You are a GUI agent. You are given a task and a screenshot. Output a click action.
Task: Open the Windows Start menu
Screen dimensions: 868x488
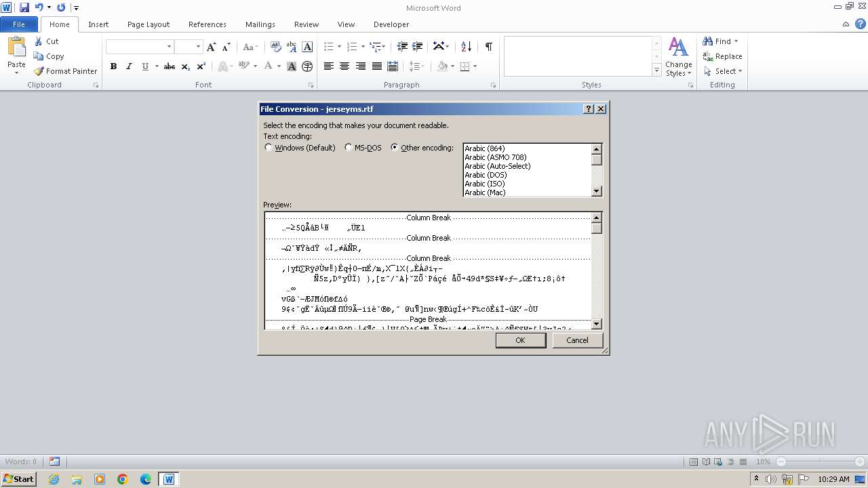(x=18, y=479)
